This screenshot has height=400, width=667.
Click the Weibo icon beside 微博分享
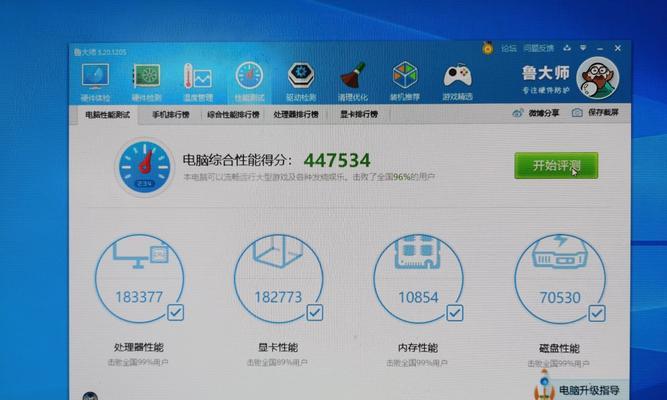[x=518, y=113]
